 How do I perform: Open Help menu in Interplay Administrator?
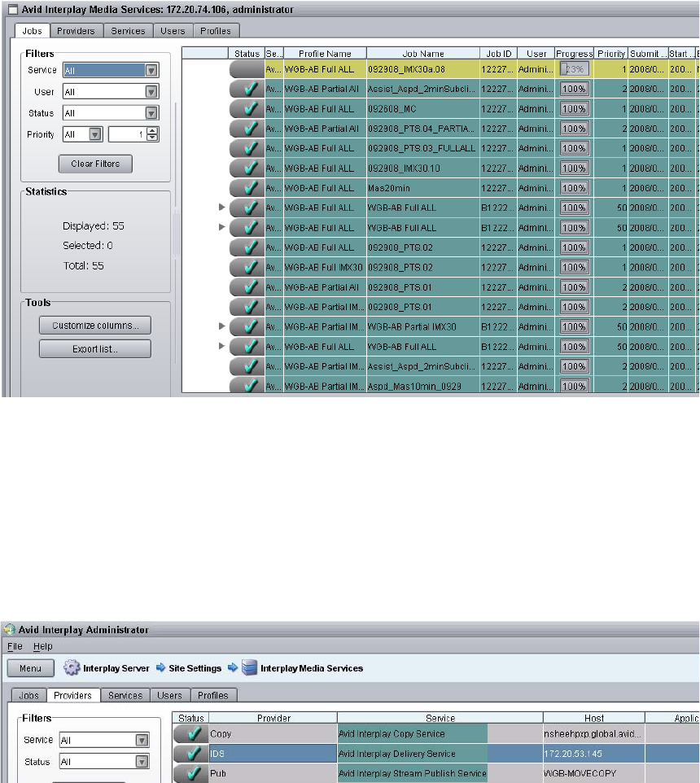pos(43,646)
